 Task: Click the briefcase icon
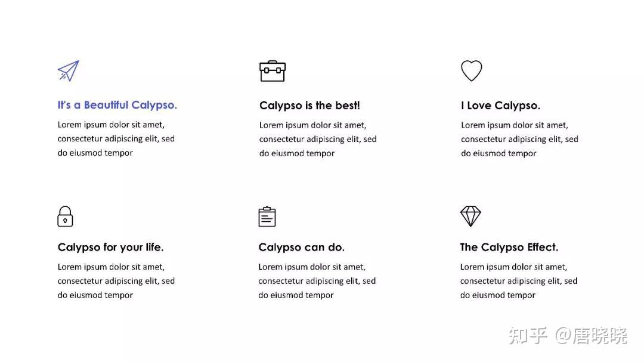pos(273,71)
